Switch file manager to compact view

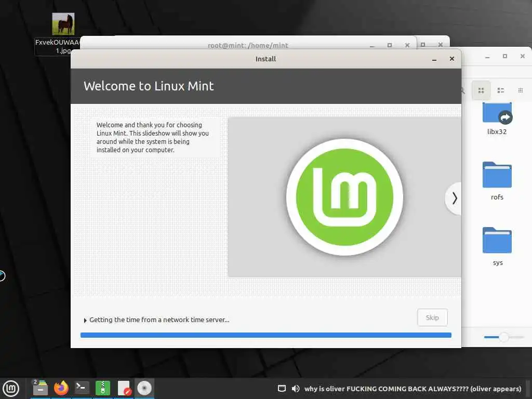tap(521, 90)
